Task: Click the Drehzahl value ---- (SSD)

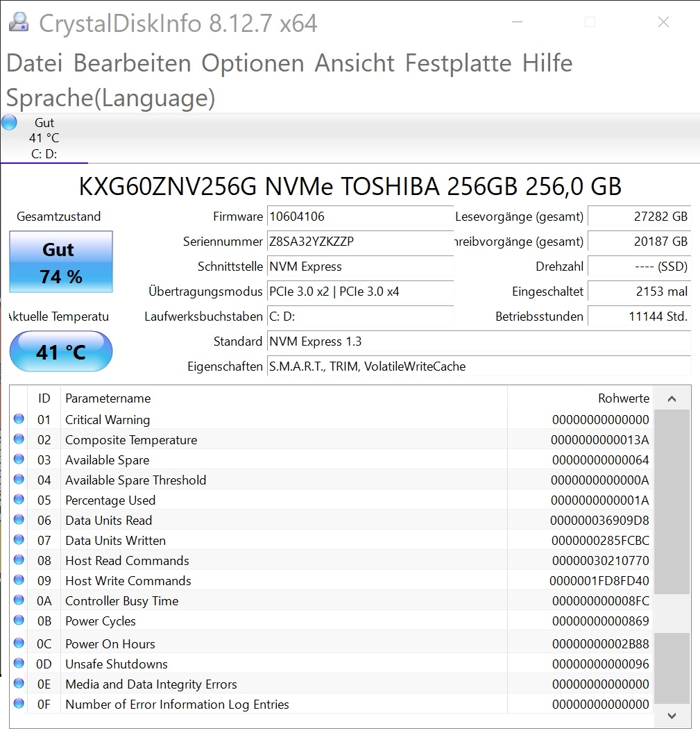Action: pyautogui.click(x=639, y=267)
